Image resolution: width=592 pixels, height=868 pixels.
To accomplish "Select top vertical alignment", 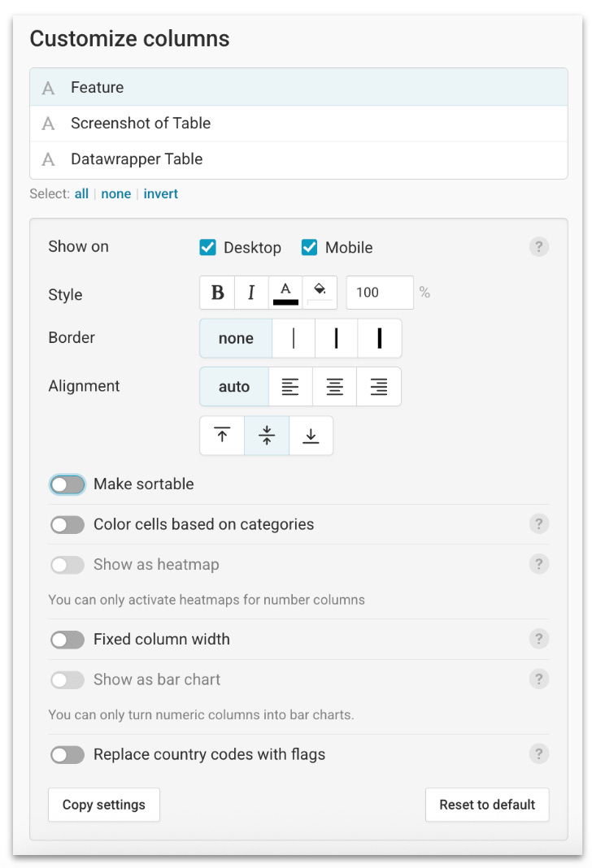I will coord(221,435).
